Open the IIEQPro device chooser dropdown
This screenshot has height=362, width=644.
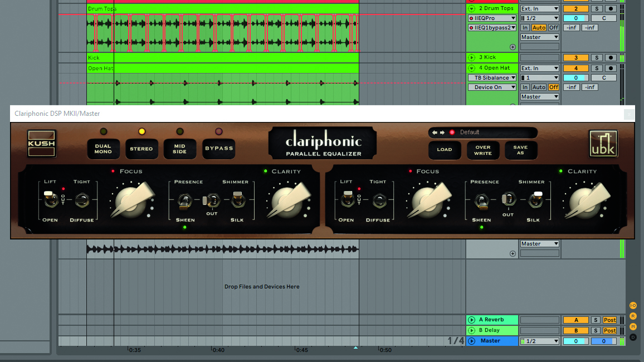click(x=492, y=18)
